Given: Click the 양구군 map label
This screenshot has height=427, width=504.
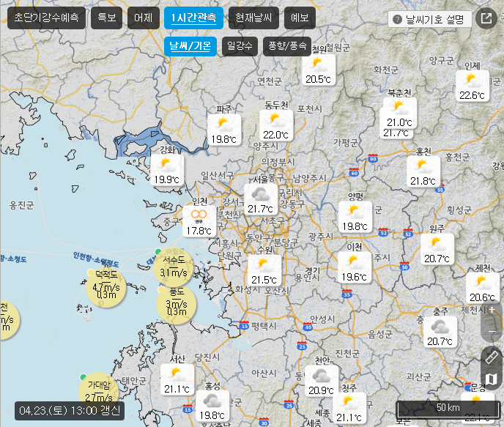Looking at the screenshot, I should click(442, 61).
